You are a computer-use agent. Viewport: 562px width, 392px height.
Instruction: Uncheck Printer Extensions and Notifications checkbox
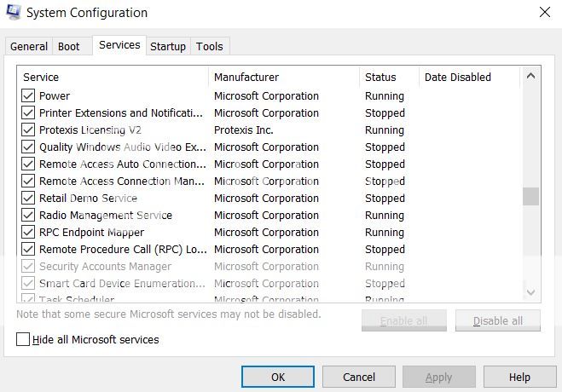click(28, 112)
